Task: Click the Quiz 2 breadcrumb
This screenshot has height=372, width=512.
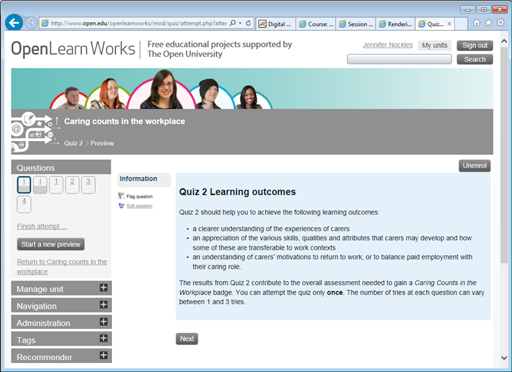Action: coord(73,143)
